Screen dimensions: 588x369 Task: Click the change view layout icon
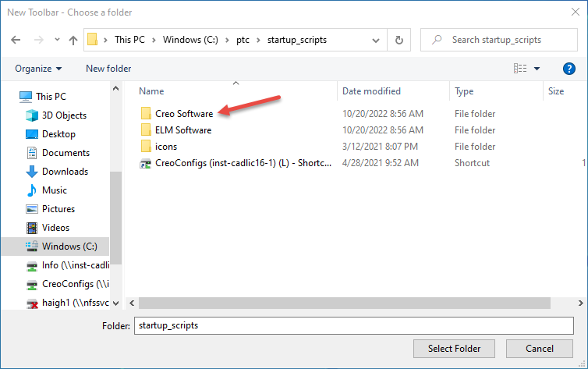click(x=520, y=69)
